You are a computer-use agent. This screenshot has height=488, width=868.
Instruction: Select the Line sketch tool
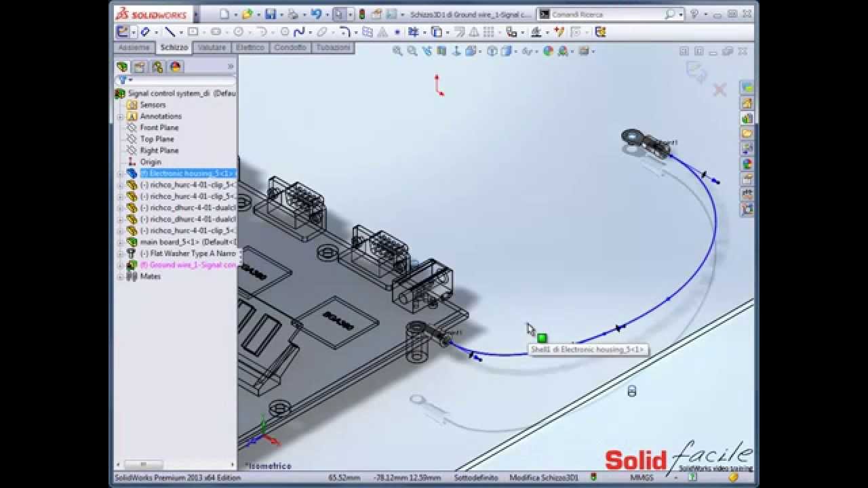click(x=170, y=32)
